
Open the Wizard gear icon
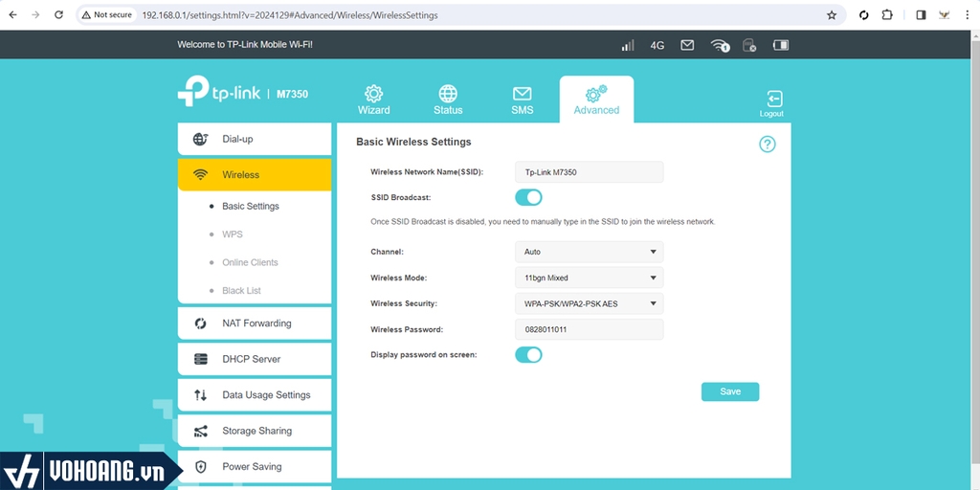(x=373, y=94)
